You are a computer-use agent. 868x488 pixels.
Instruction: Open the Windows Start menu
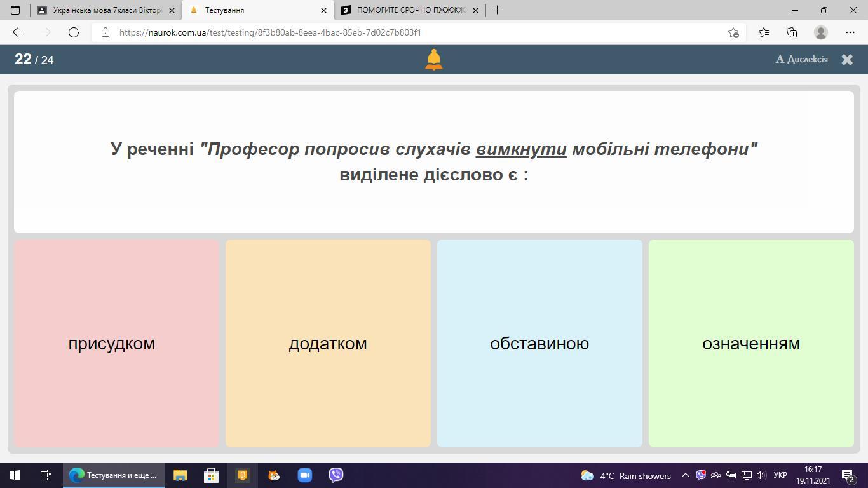coord(15,475)
